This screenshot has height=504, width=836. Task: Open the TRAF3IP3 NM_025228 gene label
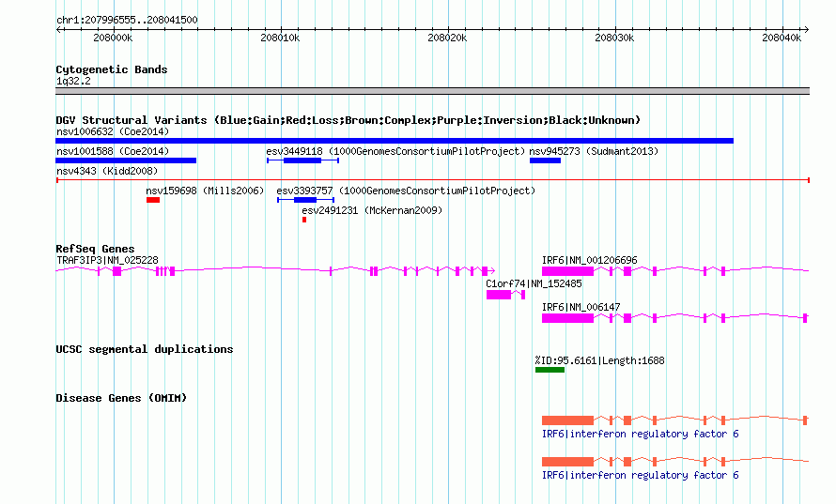[107, 260]
